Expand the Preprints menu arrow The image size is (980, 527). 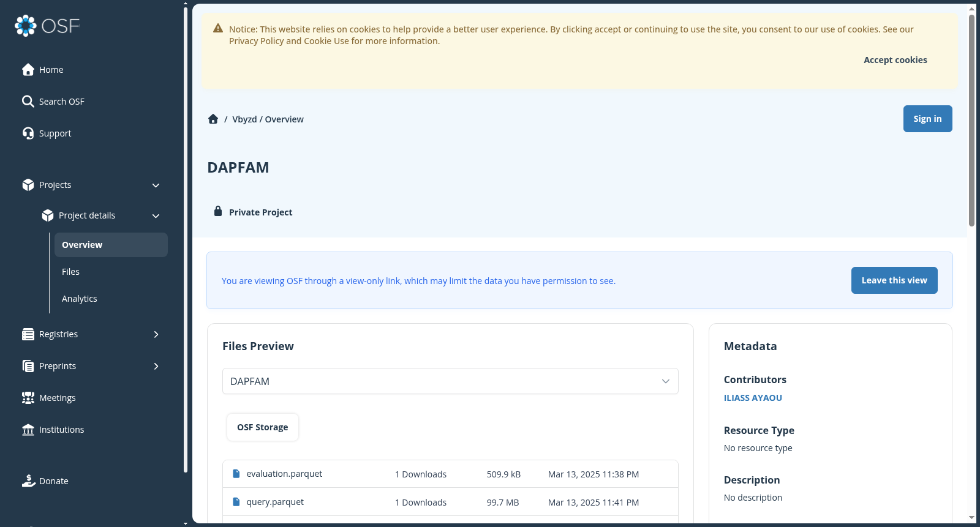tap(156, 366)
